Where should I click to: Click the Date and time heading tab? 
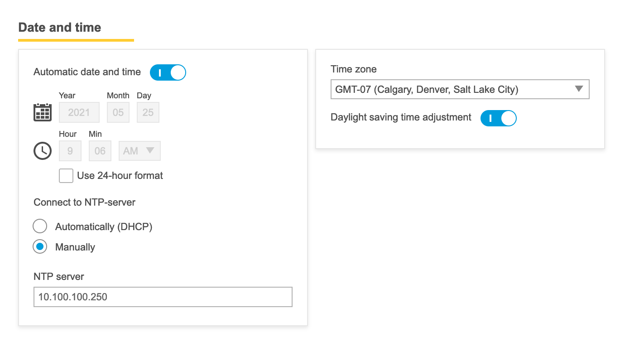(x=60, y=28)
